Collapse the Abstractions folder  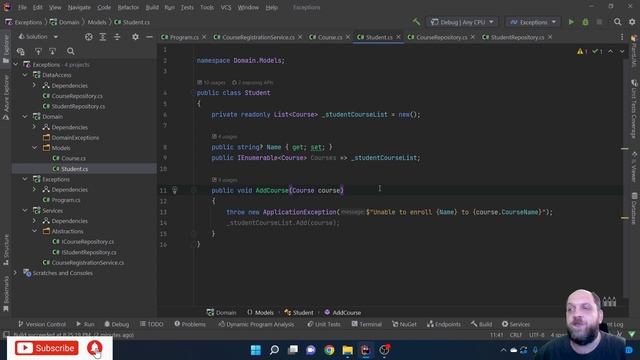coord(35,231)
